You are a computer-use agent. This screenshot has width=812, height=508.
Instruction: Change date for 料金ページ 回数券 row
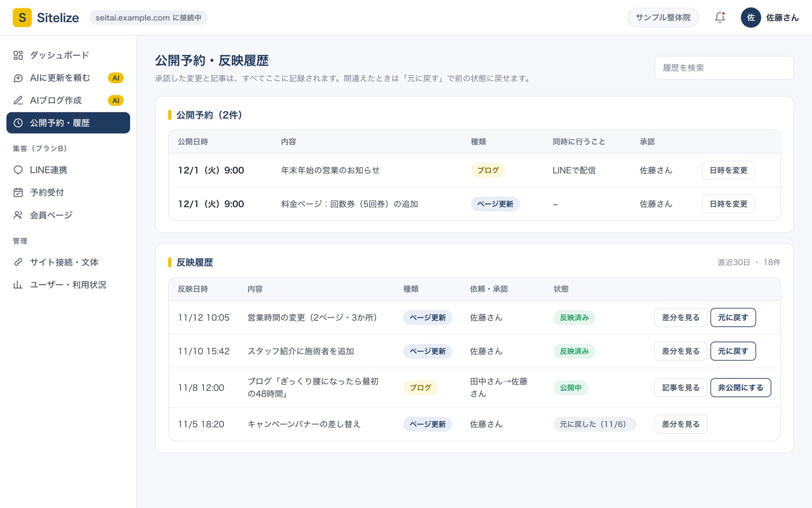728,204
